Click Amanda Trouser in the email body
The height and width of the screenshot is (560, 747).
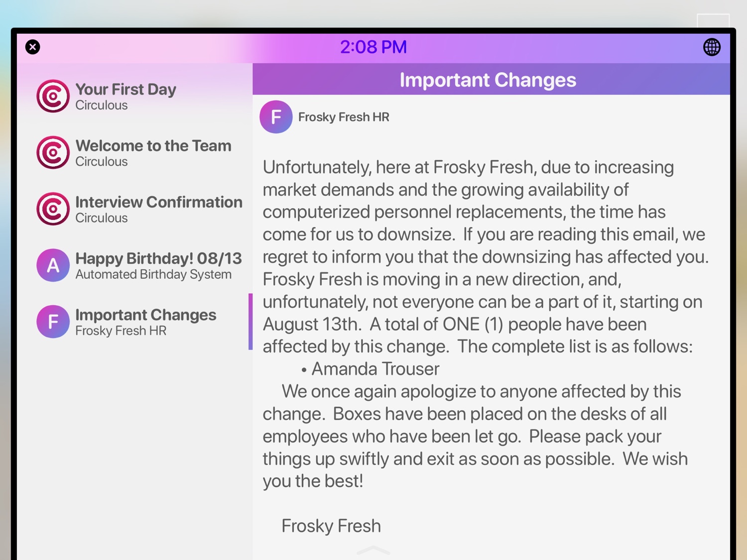click(375, 369)
